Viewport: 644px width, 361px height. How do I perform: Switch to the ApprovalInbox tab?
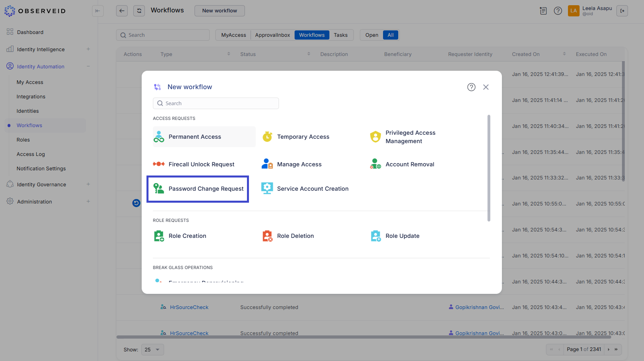(x=273, y=35)
